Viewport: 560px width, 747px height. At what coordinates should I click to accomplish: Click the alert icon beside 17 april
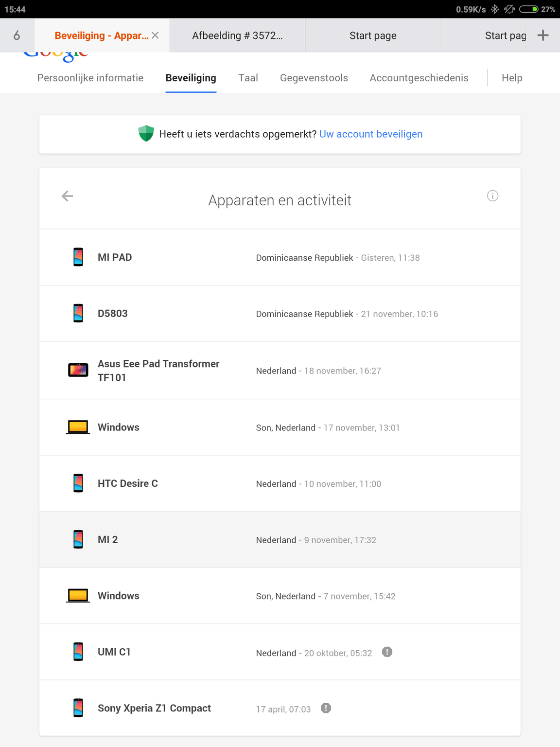(x=326, y=708)
